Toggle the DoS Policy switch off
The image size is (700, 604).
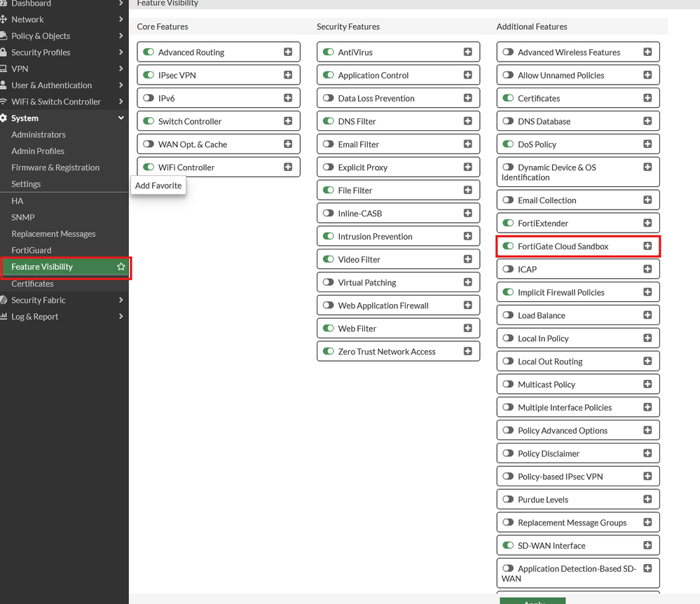pos(508,144)
